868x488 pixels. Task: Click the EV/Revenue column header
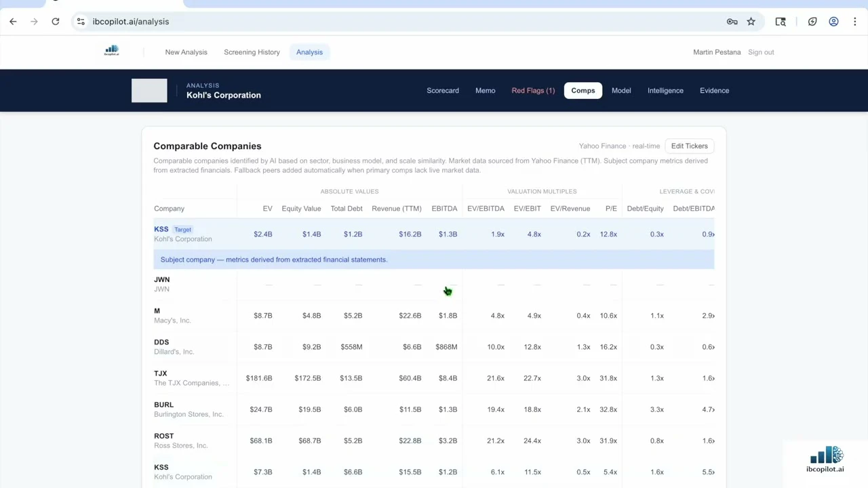coord(570,209)
